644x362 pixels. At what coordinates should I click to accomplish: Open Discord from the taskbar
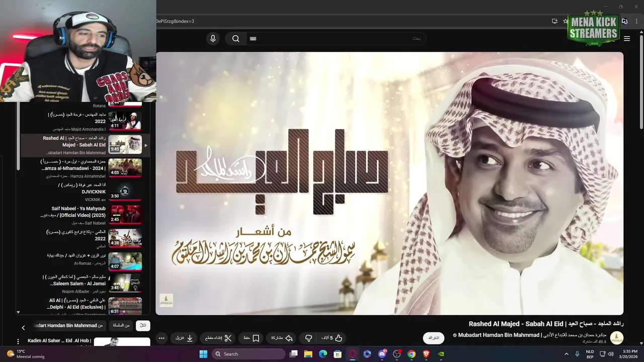(x=382, y=354)
